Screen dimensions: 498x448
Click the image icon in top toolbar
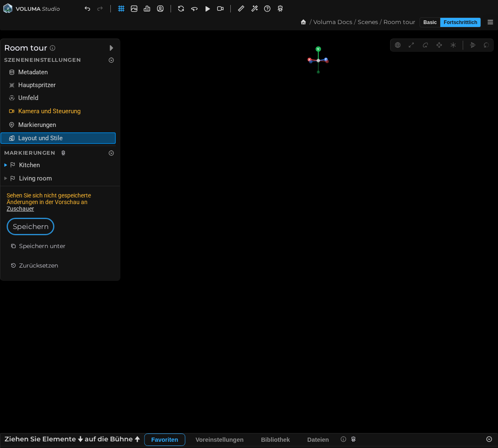pyautogui.click(x=134, y=9)
